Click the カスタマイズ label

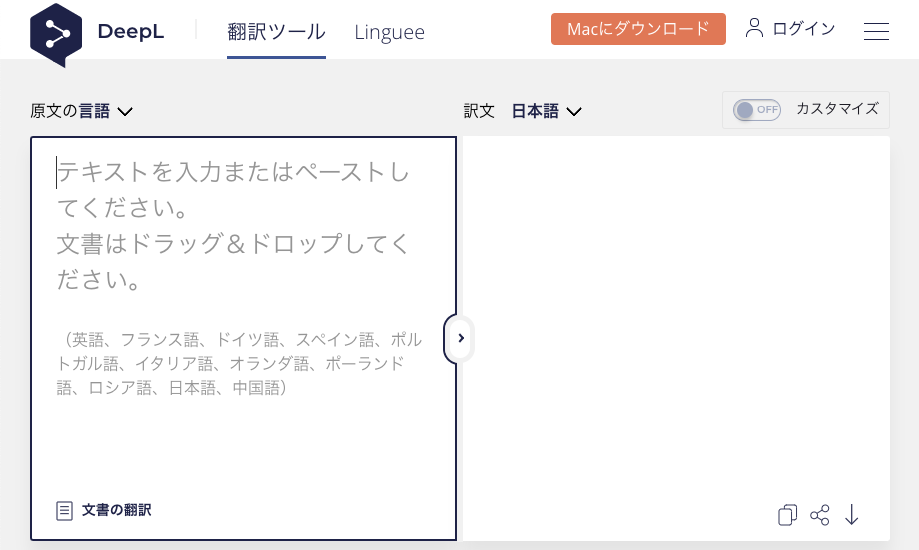click(837, 109)
